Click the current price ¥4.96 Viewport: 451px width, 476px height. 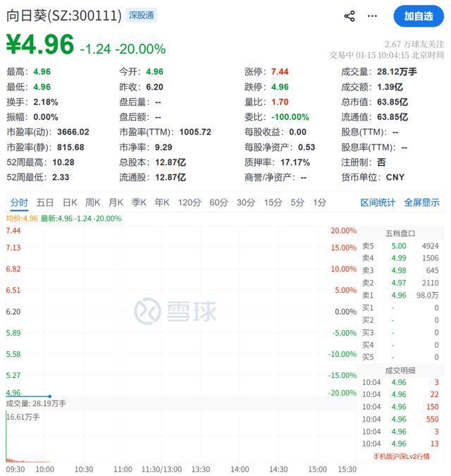coord(40,44)
